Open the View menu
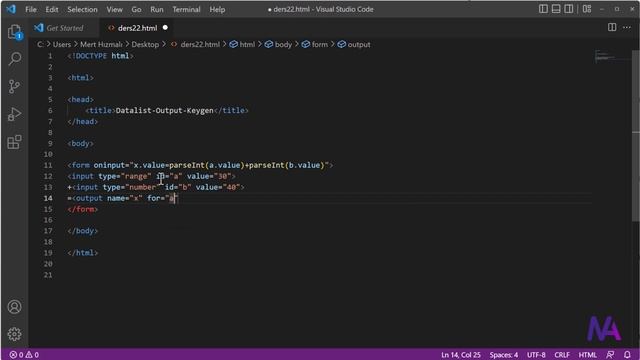Image resolution: width=640 pixels, height=360 pixels. click(114, 9)
